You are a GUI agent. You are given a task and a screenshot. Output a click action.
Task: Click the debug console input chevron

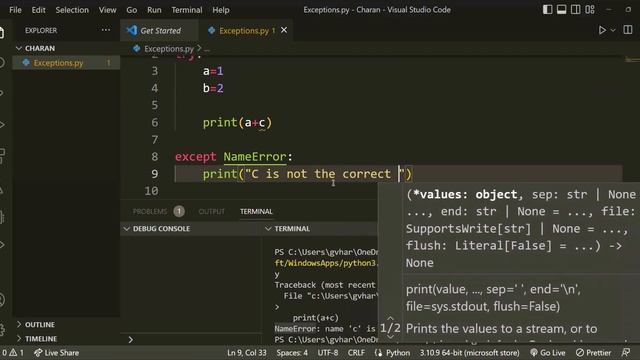131,340
